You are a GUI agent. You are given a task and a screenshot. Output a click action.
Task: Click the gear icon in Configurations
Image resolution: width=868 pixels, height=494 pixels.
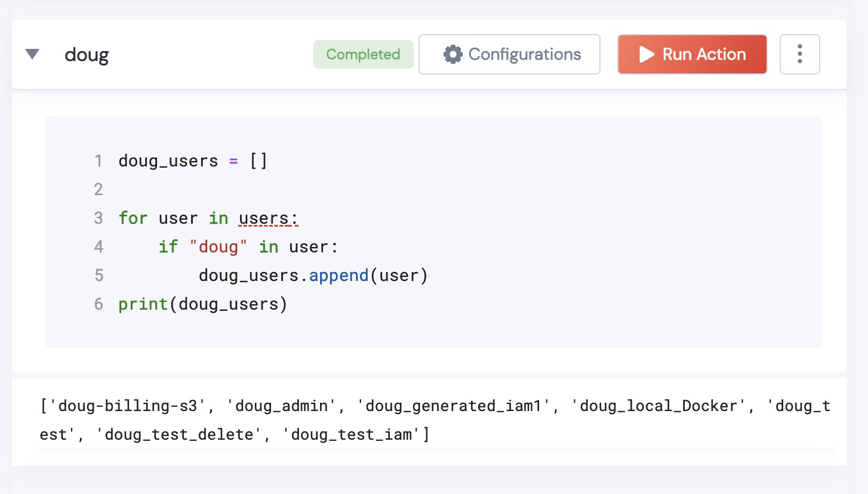pyautogui.click(x=453, y=54)
